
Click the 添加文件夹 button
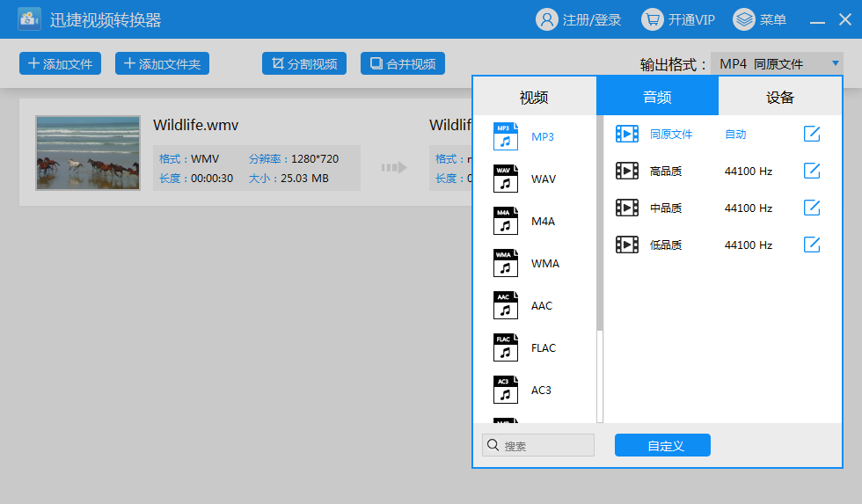[162, 63]
